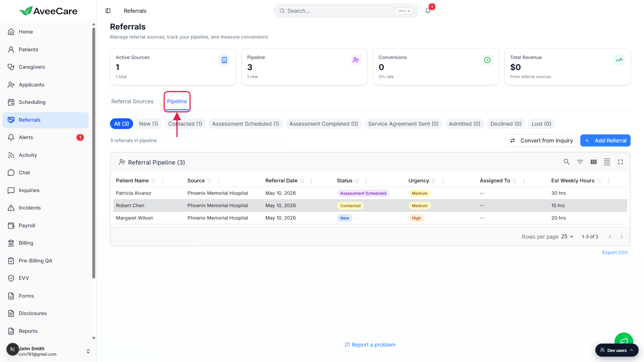The width and height of the screenshot is (644, 362).
Task: Sort by Assigned To column
Action: (x=515, y=181)
